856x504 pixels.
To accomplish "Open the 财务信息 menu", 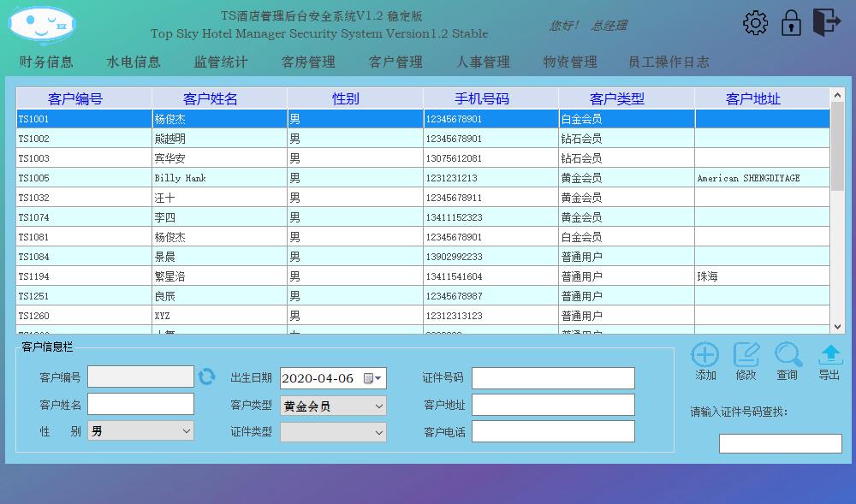I will pyautogui.click(x=46, y=62).
